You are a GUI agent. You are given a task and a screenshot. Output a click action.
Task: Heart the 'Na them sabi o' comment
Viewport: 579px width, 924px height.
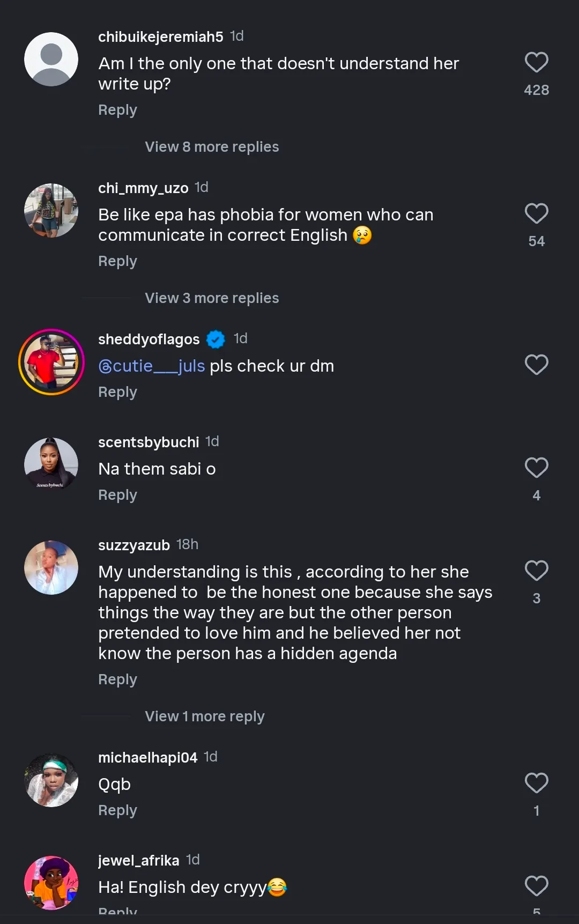point(536,468)
